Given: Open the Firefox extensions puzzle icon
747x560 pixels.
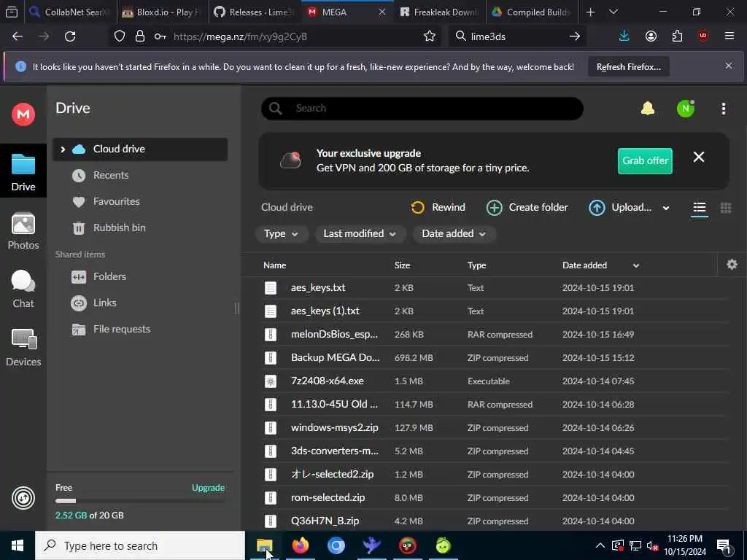Looking at the screenshot, I should [x=677, y=36].
